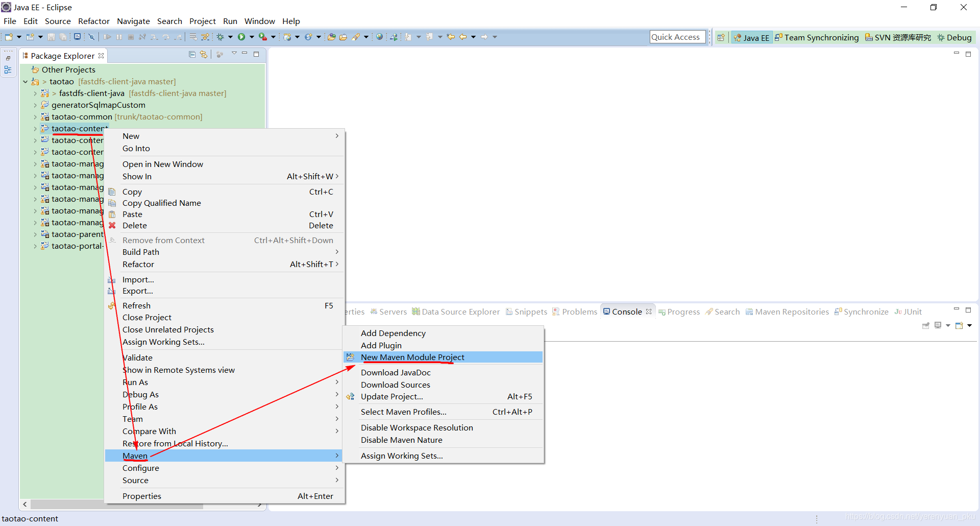The width and height of the screenshot is (980, 526).
Task: Click the Last Edit Location toolbar icon
Action: [x=451, y=37]
